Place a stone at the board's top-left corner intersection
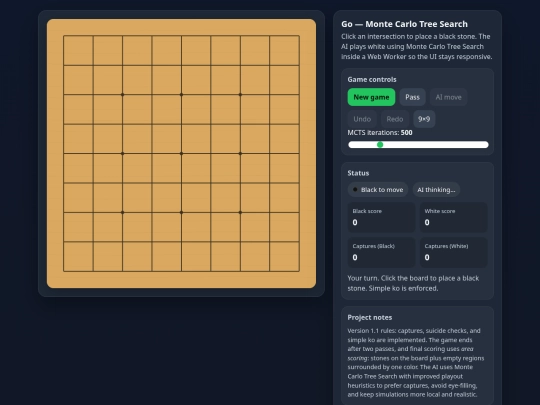The image size is (540, 405). [64, 35]
